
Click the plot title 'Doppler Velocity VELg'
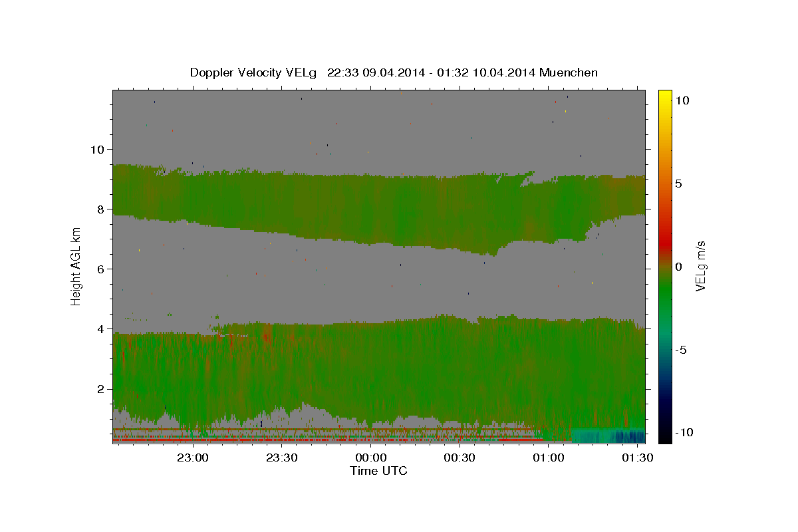coord(253,72)
